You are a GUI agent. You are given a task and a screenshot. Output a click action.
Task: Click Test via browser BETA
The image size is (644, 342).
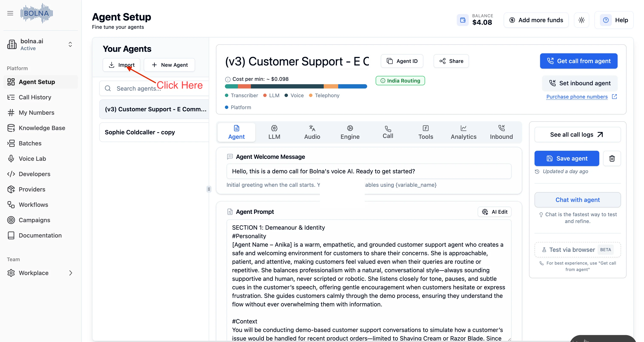[x=577, y=250]
